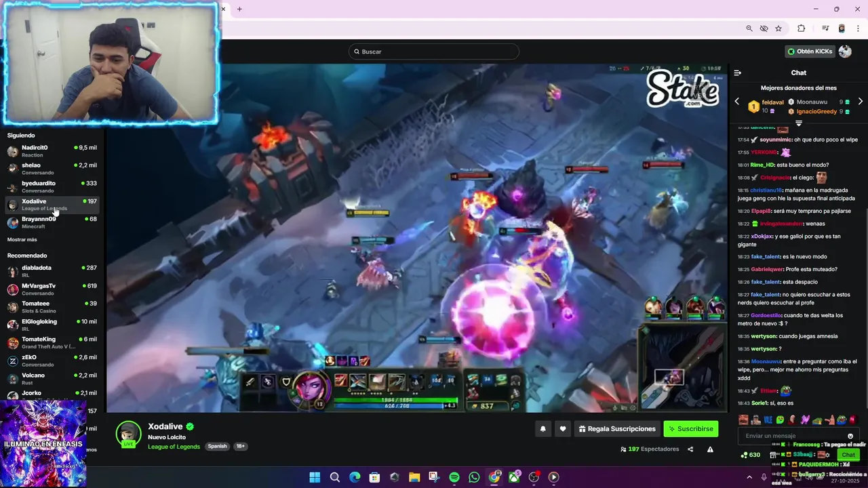Screen dimensions: 868x488
Task: Open Nadircit0 channel in sidebar
Action: [x=52, y=150]
